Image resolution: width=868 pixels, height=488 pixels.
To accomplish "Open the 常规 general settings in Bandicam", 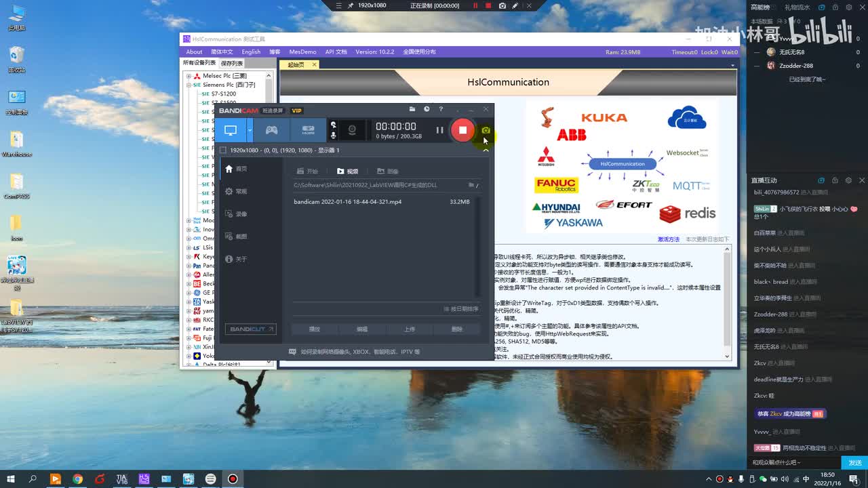I will point(237,191).
